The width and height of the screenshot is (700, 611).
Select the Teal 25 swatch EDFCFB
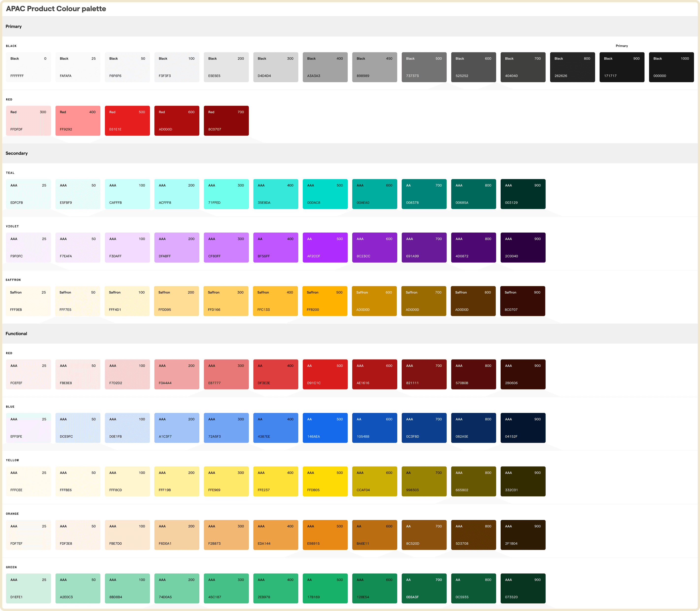coord(28,194)
